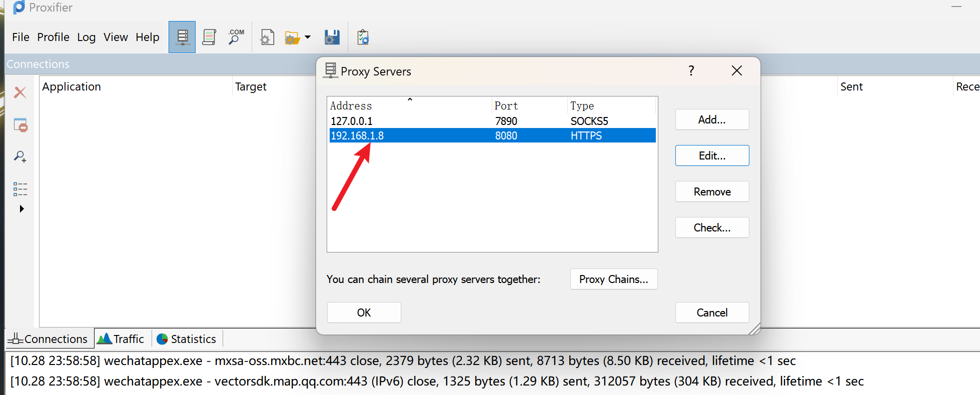The image size is (980, 395).
Task: Open Name Resolution .COM toolbar icon
Action: (x=236, y=37)
